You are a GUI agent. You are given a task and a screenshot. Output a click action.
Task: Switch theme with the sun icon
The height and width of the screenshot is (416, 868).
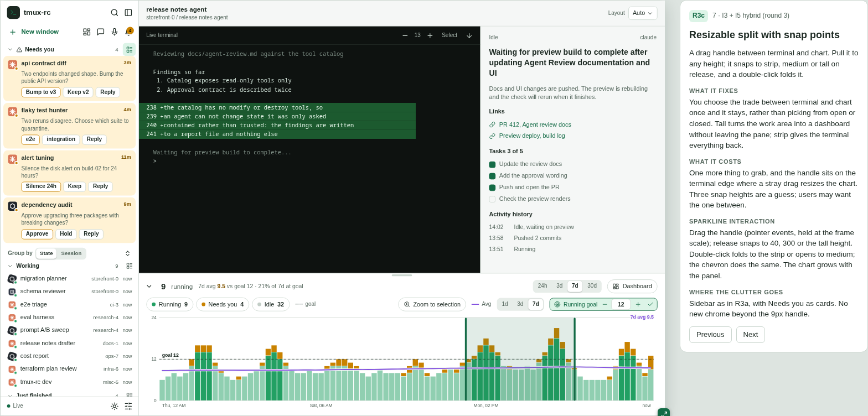click(115, 406)
